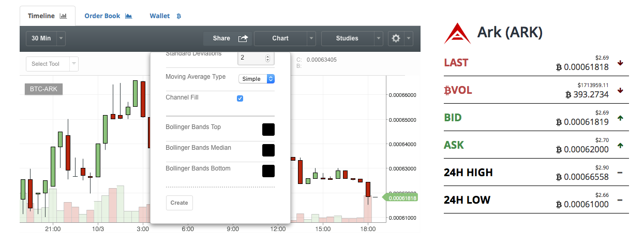Image resolution: width=644 pixels, height=242 pixels.
Task: Click the BVOL down arrow indicator
Action: pos(620,90)
